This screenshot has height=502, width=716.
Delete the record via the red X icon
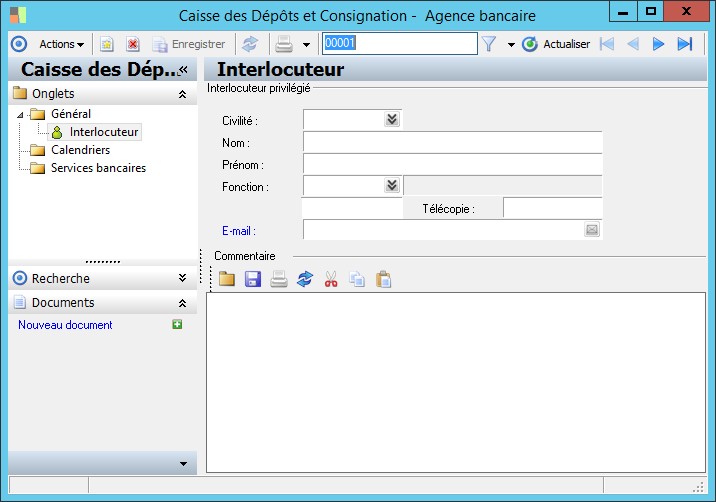(133, 44)
